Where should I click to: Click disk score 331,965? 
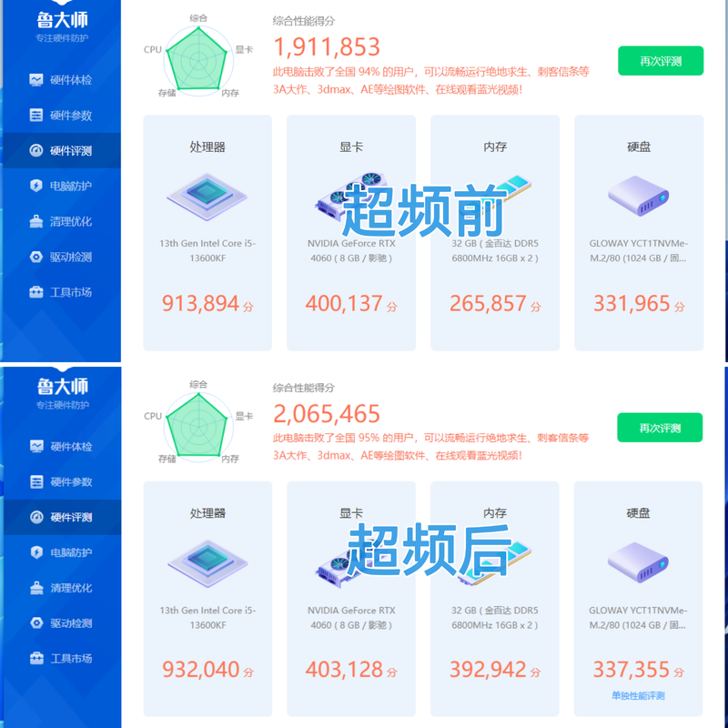(x=632, y=304)
